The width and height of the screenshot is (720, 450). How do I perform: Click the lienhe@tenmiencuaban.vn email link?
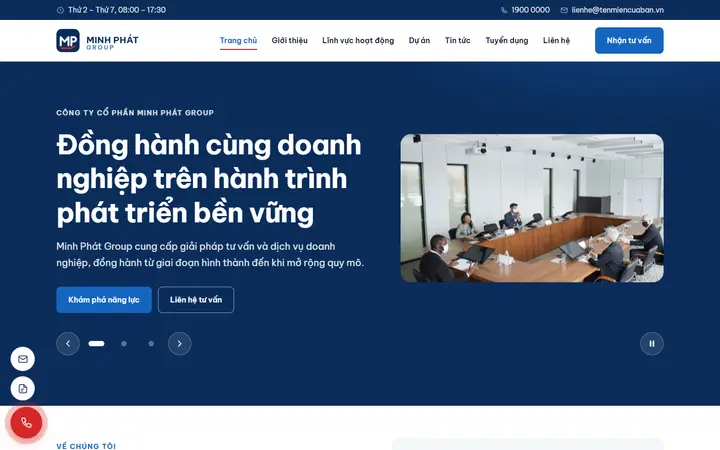[618, 10]
